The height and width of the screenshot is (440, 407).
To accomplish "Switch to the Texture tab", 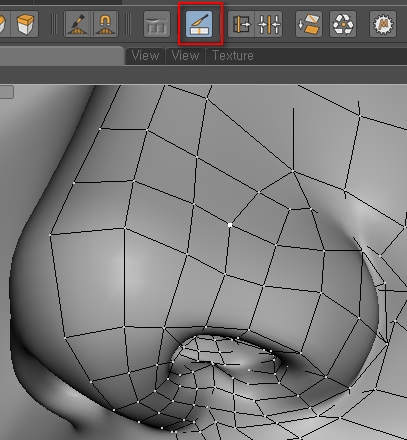I will pyautogui.click(x=233, y=55).
